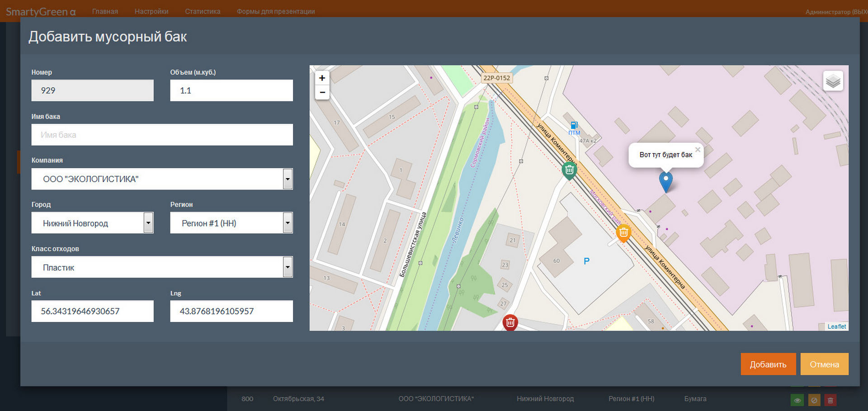Click 'Вот тут будет бак' popup text

665,155
